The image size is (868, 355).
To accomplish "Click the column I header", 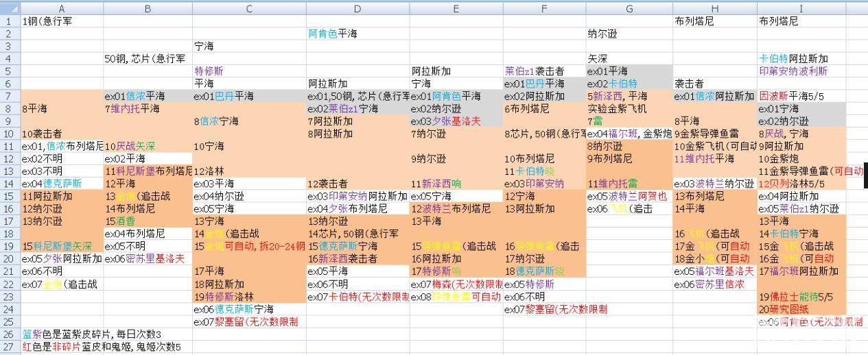I will [x=800, y=8].
